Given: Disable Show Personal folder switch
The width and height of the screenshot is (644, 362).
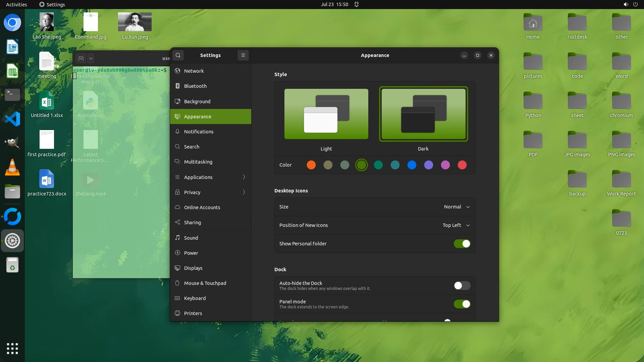Looking at the screenshot, I should point(462,244).
